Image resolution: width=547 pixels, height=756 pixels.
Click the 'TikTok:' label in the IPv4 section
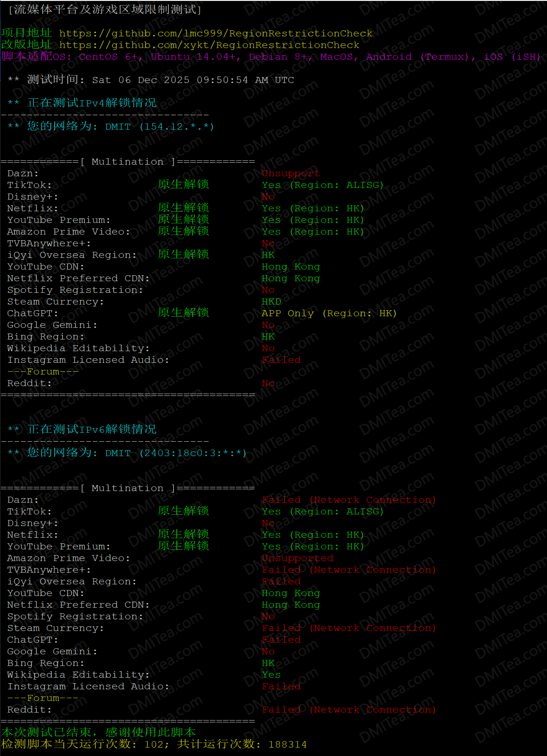[29, 185]
